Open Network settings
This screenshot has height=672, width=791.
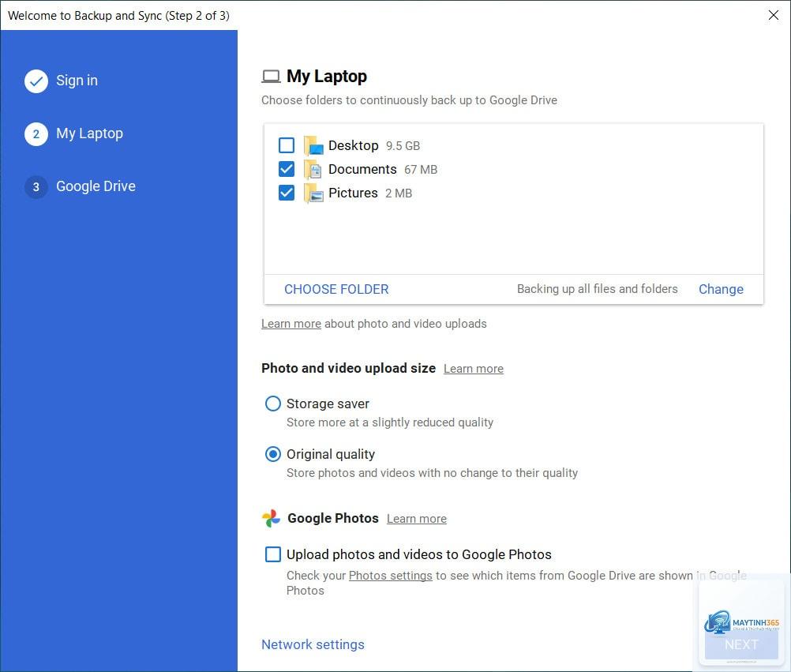pos(313,644)
